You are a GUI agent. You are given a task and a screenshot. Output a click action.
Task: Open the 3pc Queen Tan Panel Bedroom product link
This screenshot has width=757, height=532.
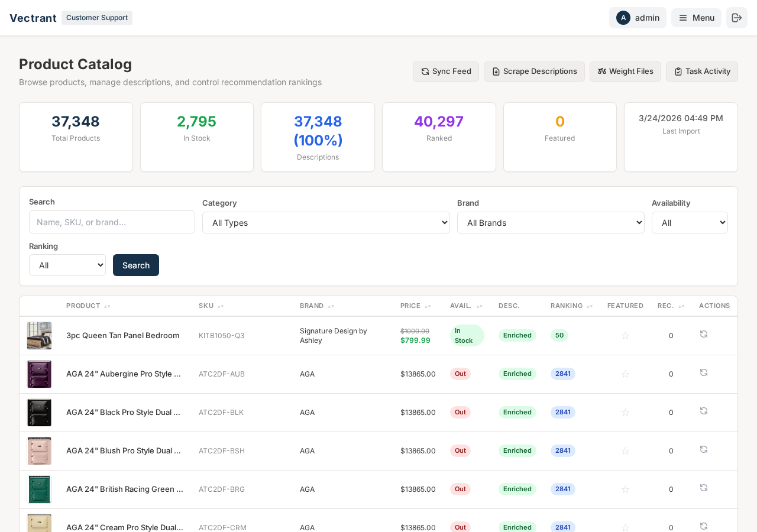pyautogui.click(x=122, y=335)
